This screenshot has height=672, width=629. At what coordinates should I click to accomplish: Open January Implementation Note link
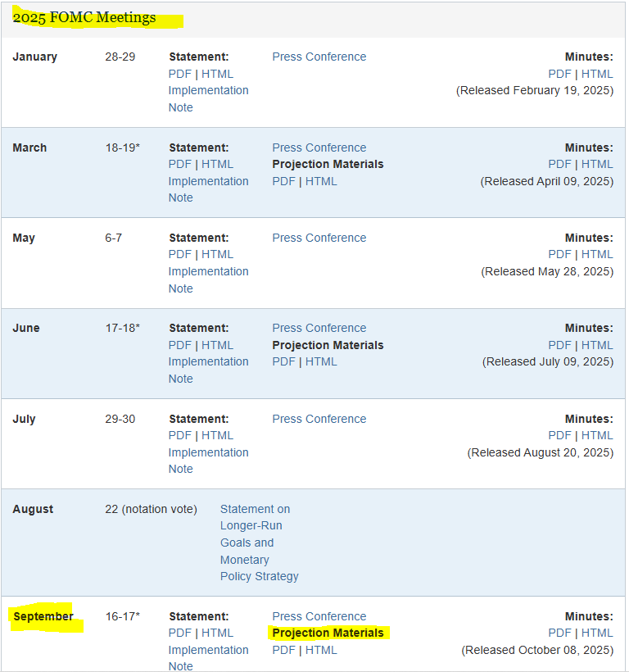[x=208, y=99]
